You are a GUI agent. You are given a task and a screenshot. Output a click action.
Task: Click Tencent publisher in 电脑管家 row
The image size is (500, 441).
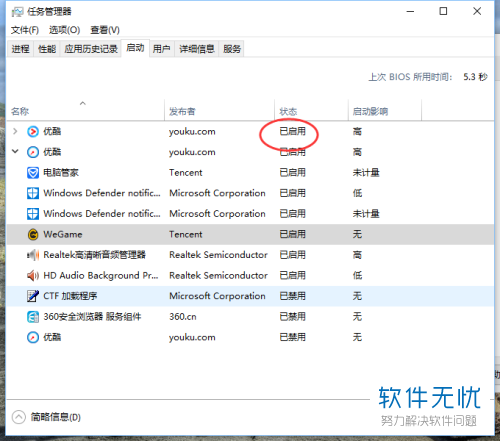click(x=186, y=173)
